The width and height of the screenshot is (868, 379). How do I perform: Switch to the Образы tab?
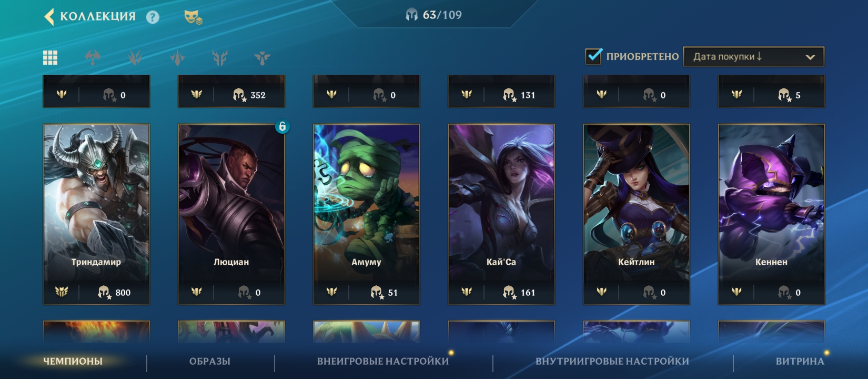pyautogui.click(x=210, y=361)
